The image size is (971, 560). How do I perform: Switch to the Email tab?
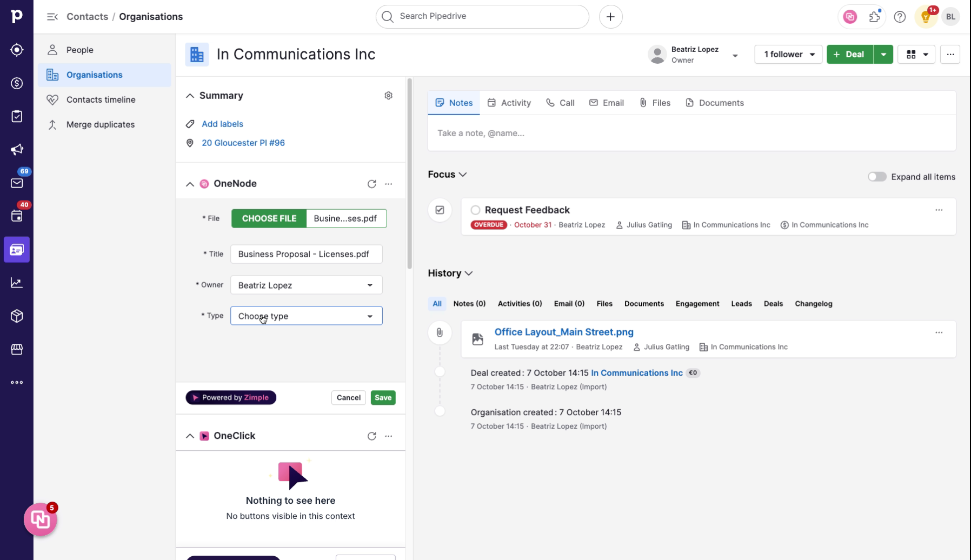pos(607,103)
